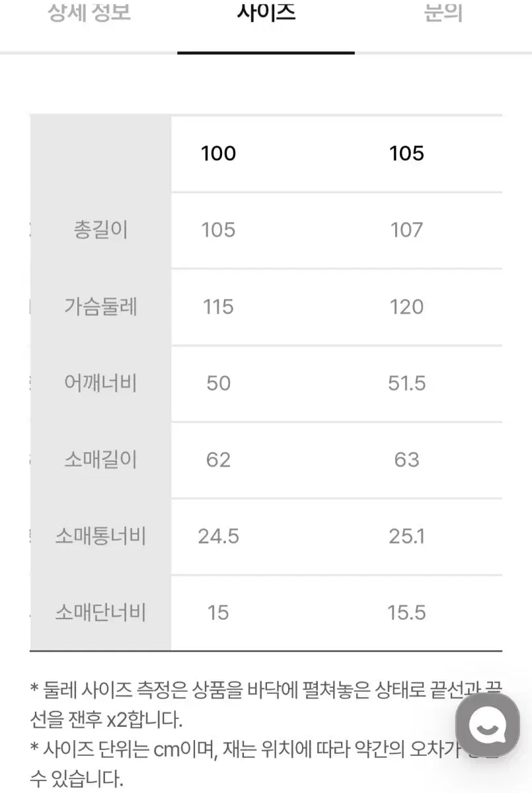Image resolution: width=532 pixels, height=793 pixels.
Task: Tap the 가슴둘레 value 120 cell
Action: coord(406,307)
